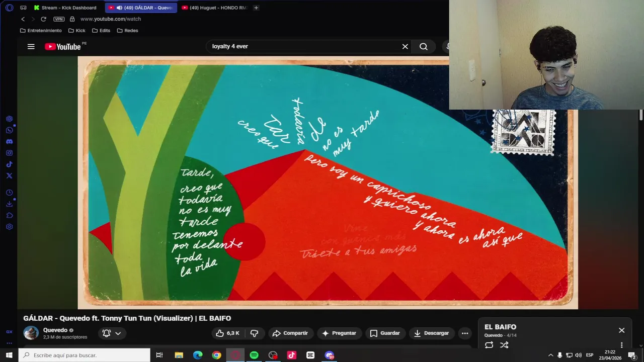Open GX Corner gamepad icon in tab bar
The width and height of the screenshot is (644, 362).
tap(23, 8)
